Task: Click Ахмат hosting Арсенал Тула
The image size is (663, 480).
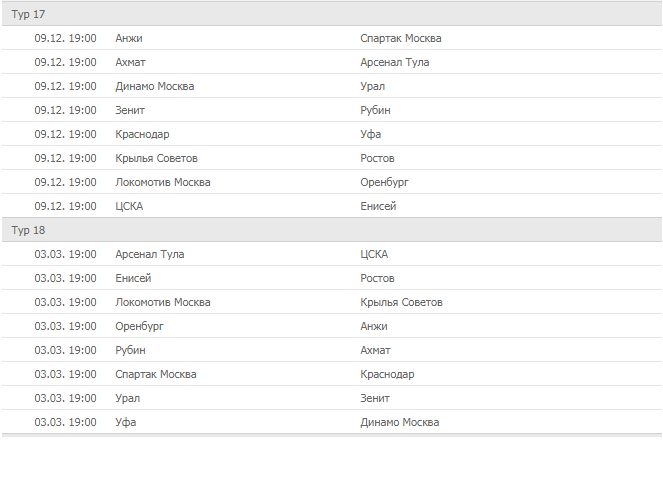Action: point(131,62)
